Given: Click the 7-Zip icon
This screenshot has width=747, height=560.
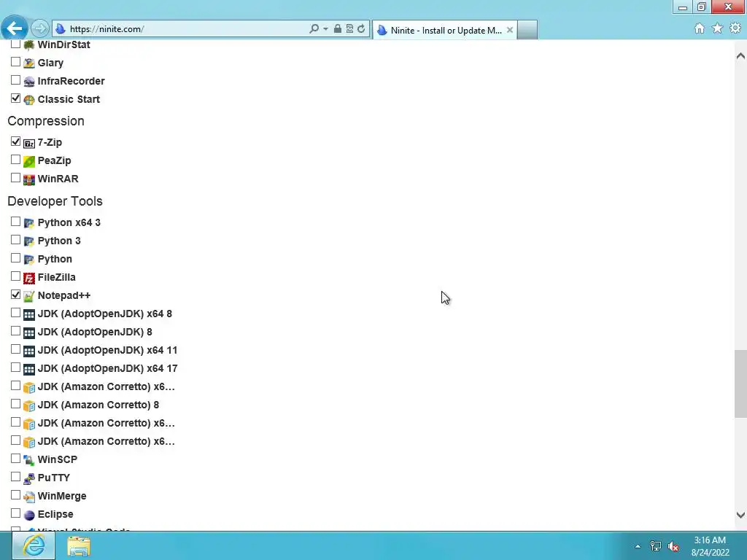Looking at the screenshot, I should tap(29, 143).
